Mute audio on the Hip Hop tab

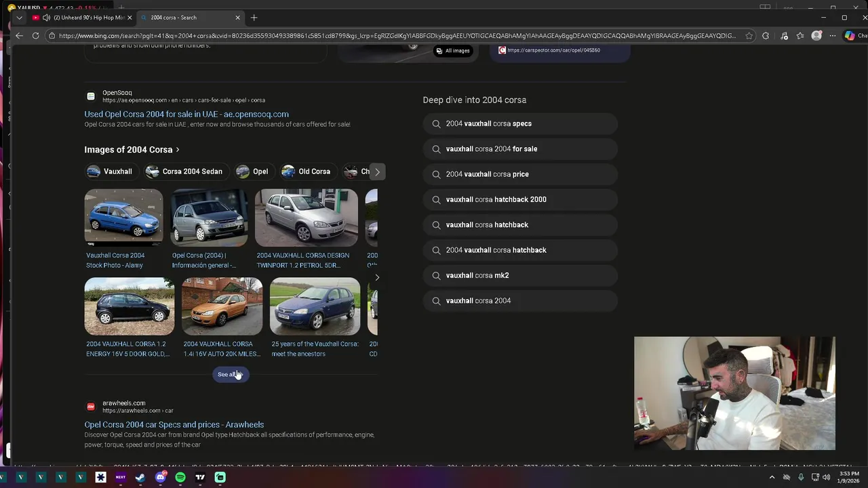pyautogui.click(x=45, y=18)
